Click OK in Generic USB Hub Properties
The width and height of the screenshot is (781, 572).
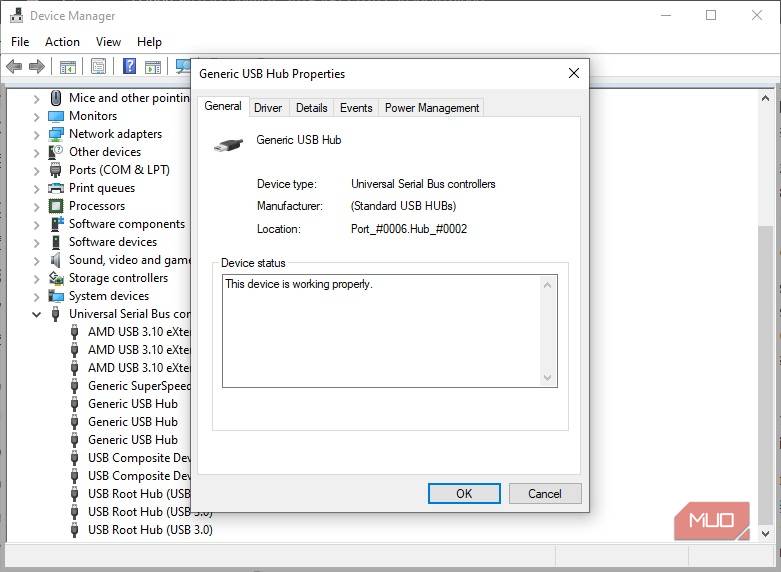[464, 493]
